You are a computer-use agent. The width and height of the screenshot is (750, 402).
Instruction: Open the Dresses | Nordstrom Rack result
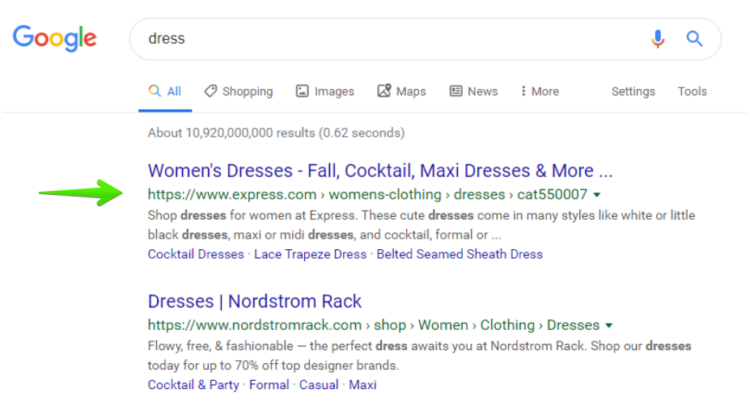tap(254, 301)
